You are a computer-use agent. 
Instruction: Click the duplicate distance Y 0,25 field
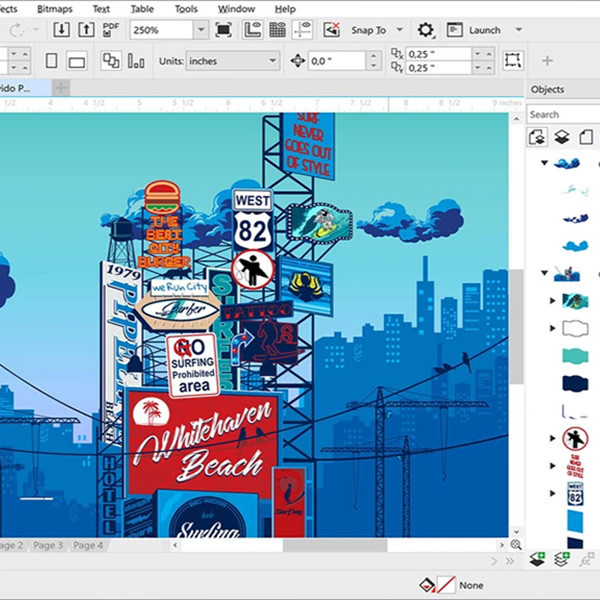coord(439,68)
